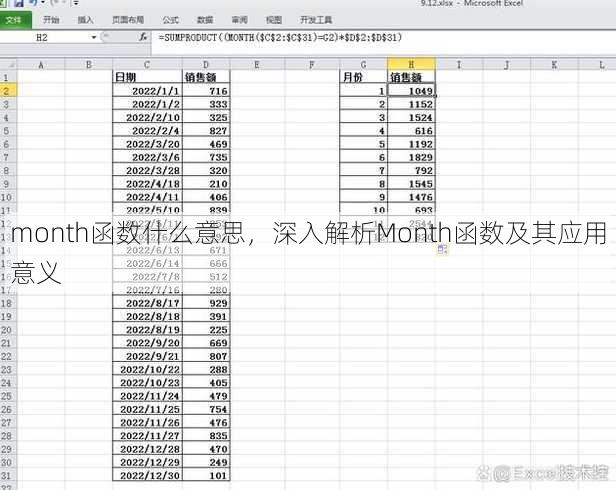Viewport: 616px width, 490px height.
Task: Select column K header
Action: click(x=554, y=64)
